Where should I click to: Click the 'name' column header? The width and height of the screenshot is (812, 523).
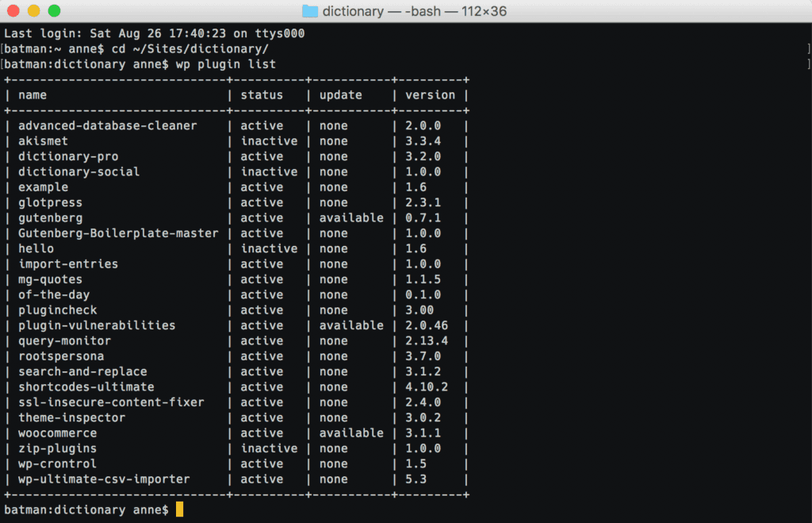pos(33,95)
